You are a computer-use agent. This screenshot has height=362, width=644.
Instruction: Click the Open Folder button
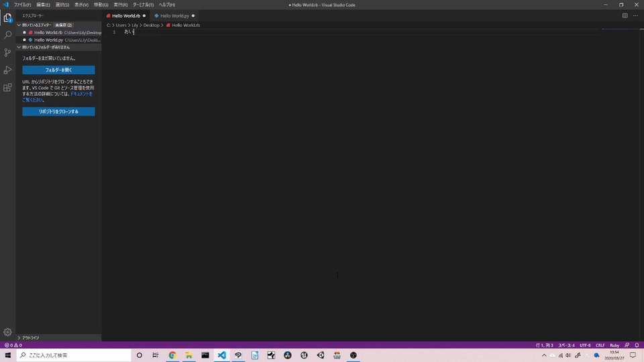(x=58, y=70)
